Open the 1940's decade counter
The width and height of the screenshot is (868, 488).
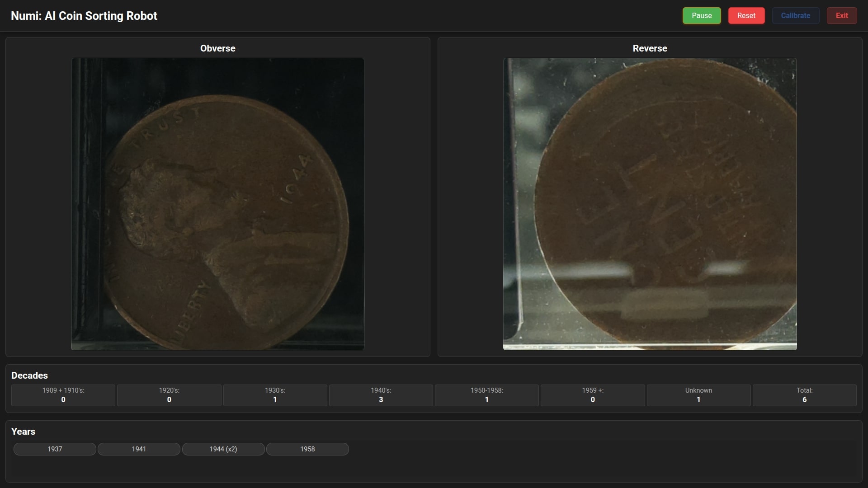[x=381, y=395]
